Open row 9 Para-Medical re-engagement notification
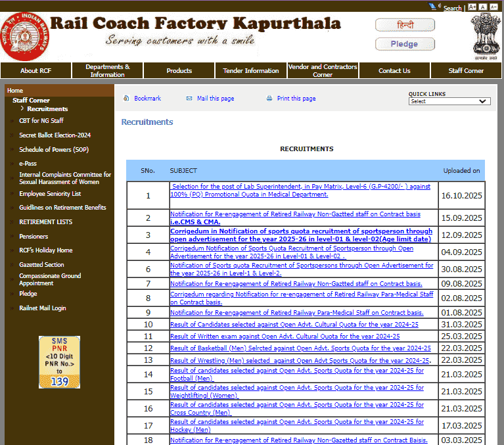 (x=296, y=312)
